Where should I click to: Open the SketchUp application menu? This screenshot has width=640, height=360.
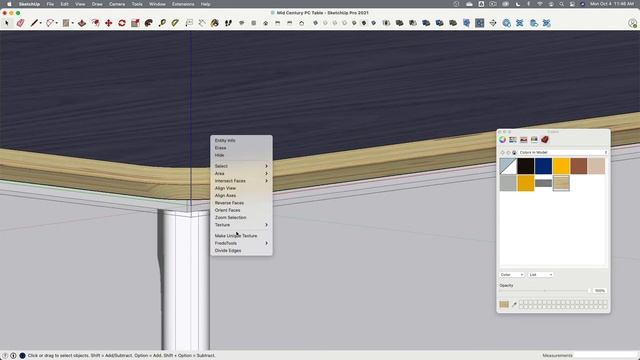pos(29,4)
